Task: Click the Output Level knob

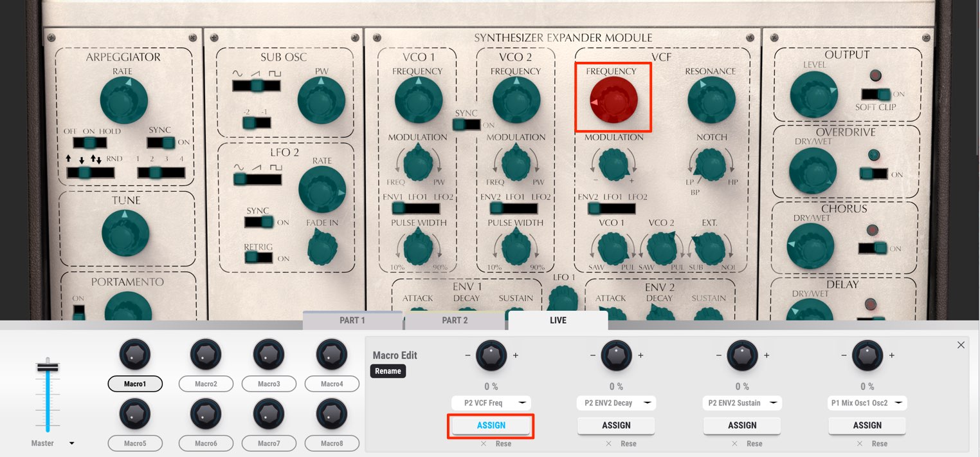Action: 814,95
